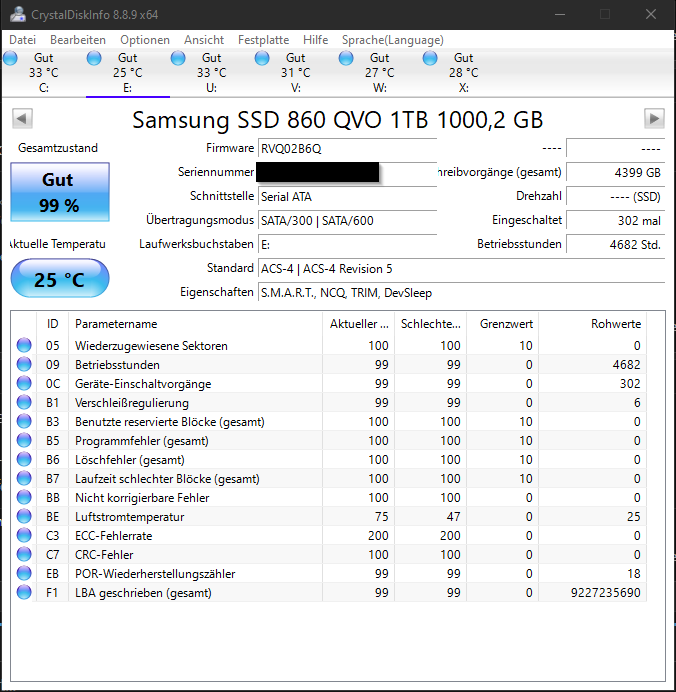The image size is (676, 692).
Task: Click status orb for Wiederzugewiesene Sektoren
Action: pos(24,345)
